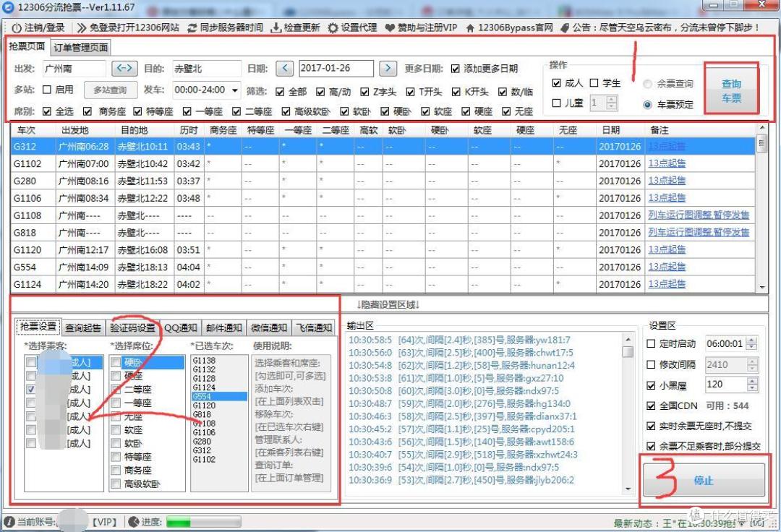
Task: Adjust 小黑屋 value stepper
Action: click(x=752, y=385)
